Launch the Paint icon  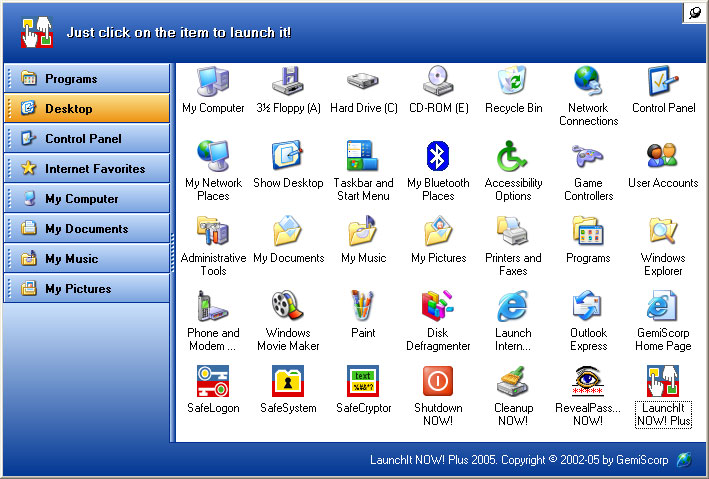(x=363, y=306)
